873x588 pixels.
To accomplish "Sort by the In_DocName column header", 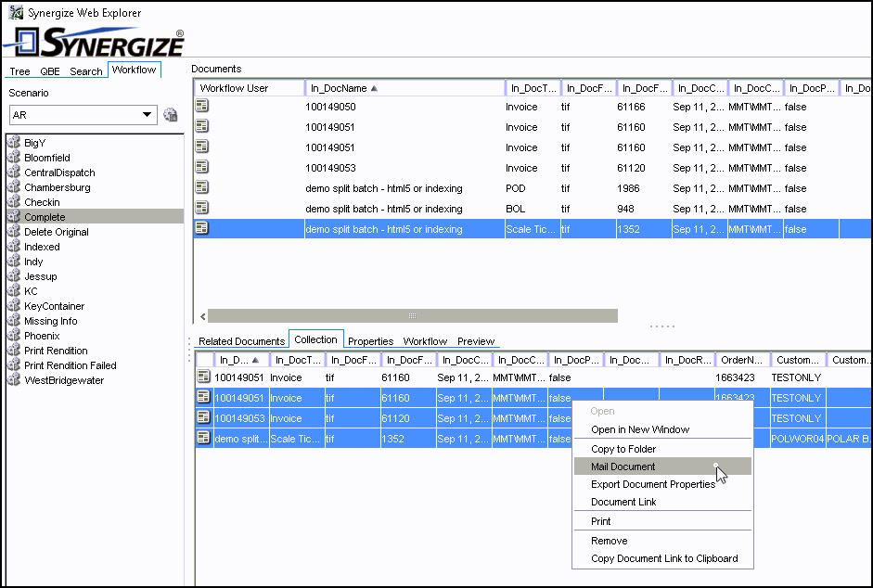I will pos(404,88).
